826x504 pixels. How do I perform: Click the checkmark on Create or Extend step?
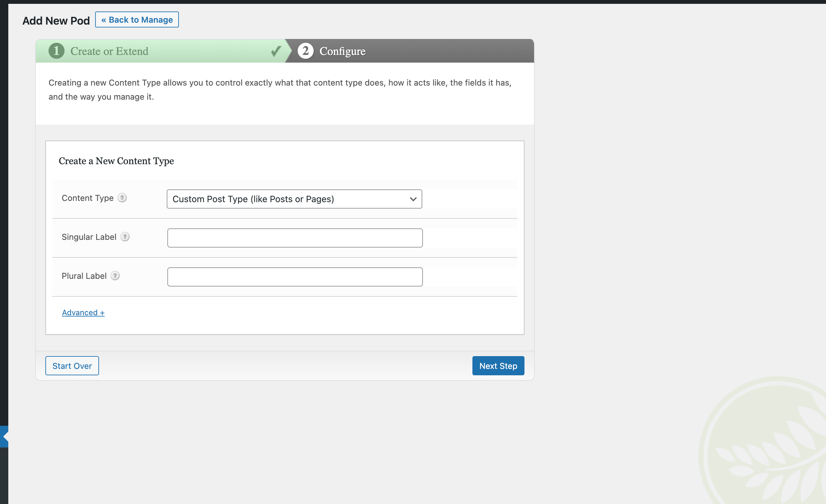[x=276, y=51]
